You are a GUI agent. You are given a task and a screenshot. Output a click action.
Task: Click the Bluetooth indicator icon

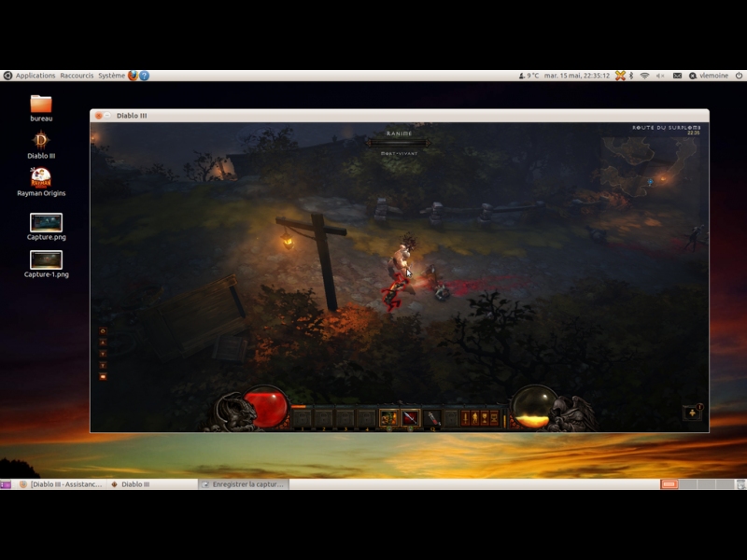(x=630, y=76)
